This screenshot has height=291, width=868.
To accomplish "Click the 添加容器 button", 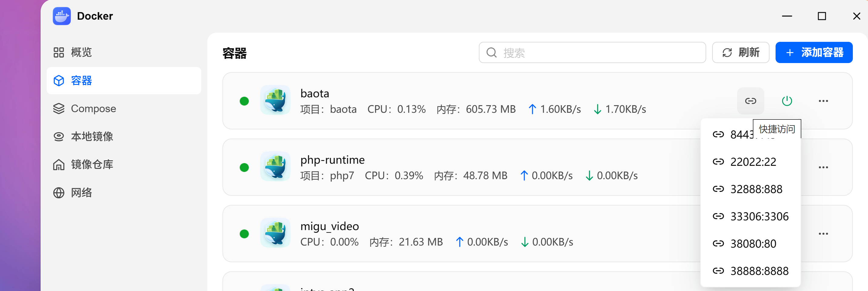I will [814, 53].
